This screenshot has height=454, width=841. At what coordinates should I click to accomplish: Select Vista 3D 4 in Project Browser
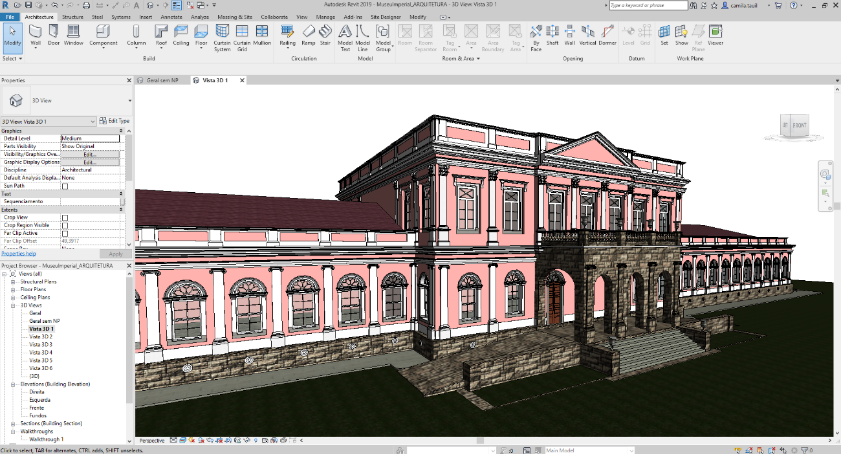tap(41, 352)
